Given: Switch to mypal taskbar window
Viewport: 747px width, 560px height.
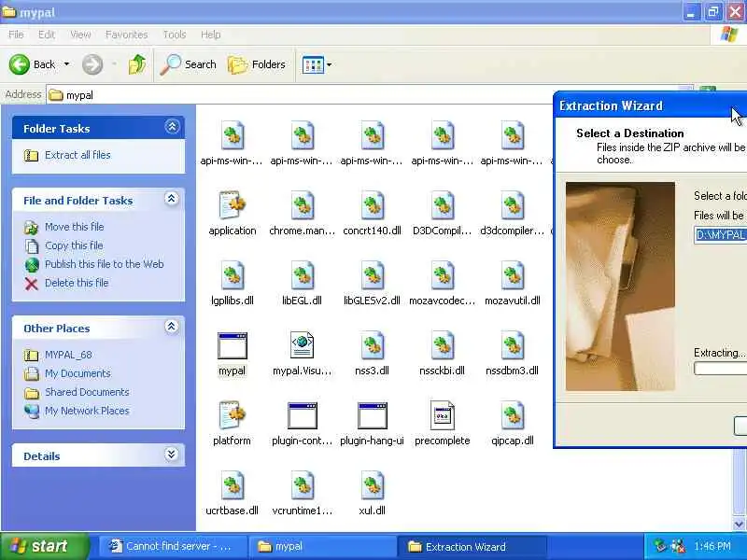Looking at the screenshot, I should pos(323,546).
